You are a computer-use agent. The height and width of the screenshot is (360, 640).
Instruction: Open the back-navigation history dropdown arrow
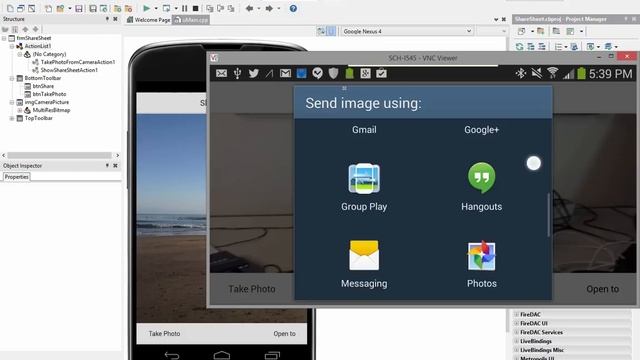[x=259, y=9]
